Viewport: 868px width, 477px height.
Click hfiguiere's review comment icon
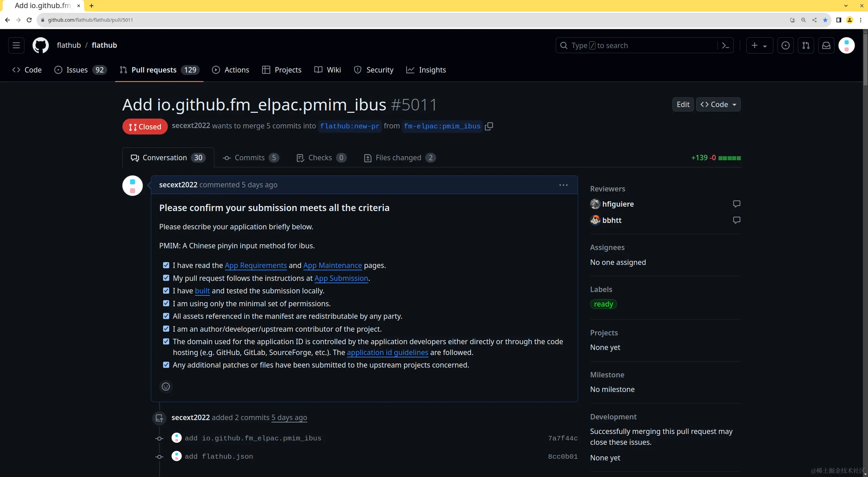pyautogui.click(x=736, y=204)
